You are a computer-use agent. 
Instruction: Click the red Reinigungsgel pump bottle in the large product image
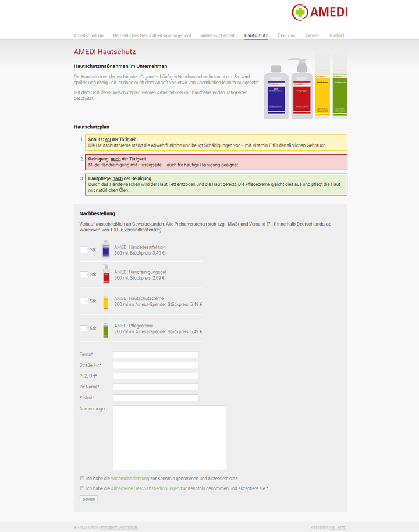click(301, 88)
